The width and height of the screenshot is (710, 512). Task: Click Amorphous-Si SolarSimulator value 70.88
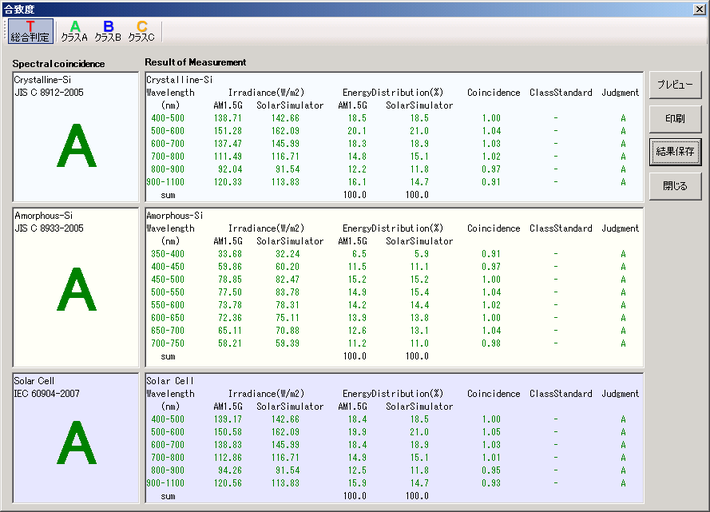coord(288,330)
